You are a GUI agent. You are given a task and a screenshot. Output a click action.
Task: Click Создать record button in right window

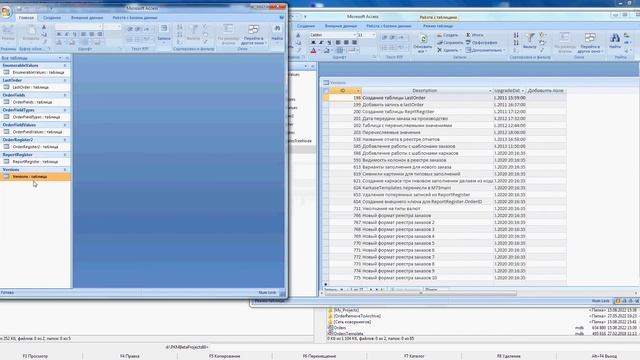point(447,35)
